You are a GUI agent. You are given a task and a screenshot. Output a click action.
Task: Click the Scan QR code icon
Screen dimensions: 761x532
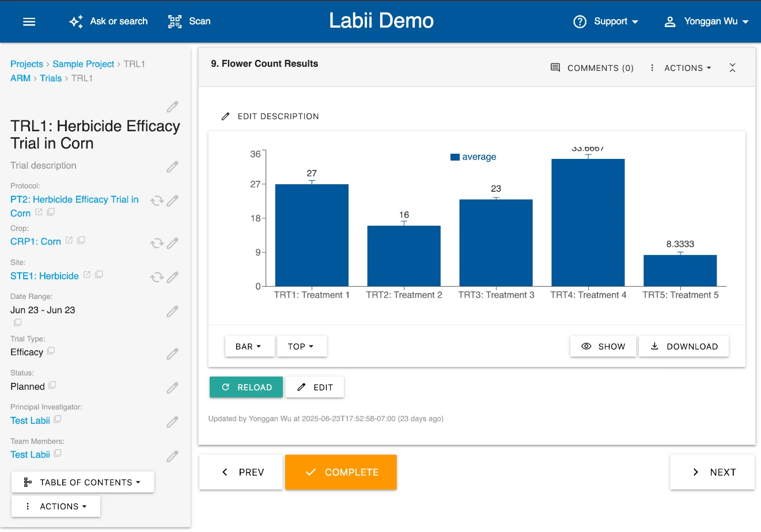click(175, 21)
